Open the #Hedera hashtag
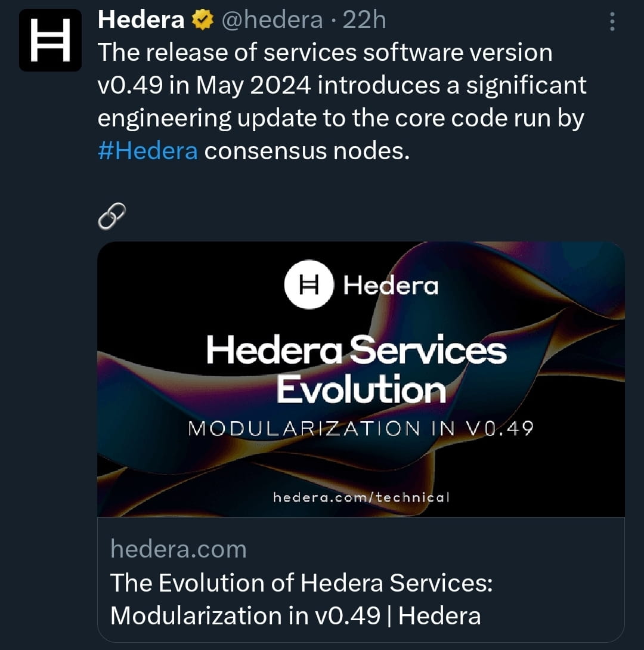The image size is (644, 650). [147, 150]
